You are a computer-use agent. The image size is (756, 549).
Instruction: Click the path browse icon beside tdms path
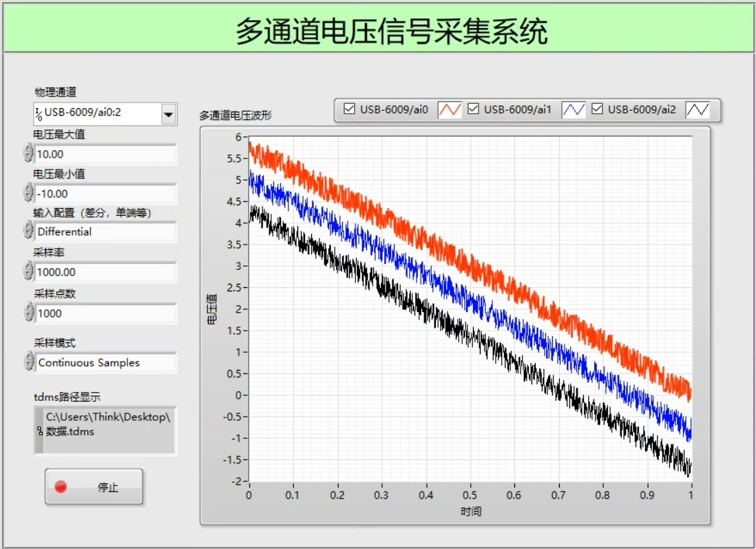tap(39, 431)
